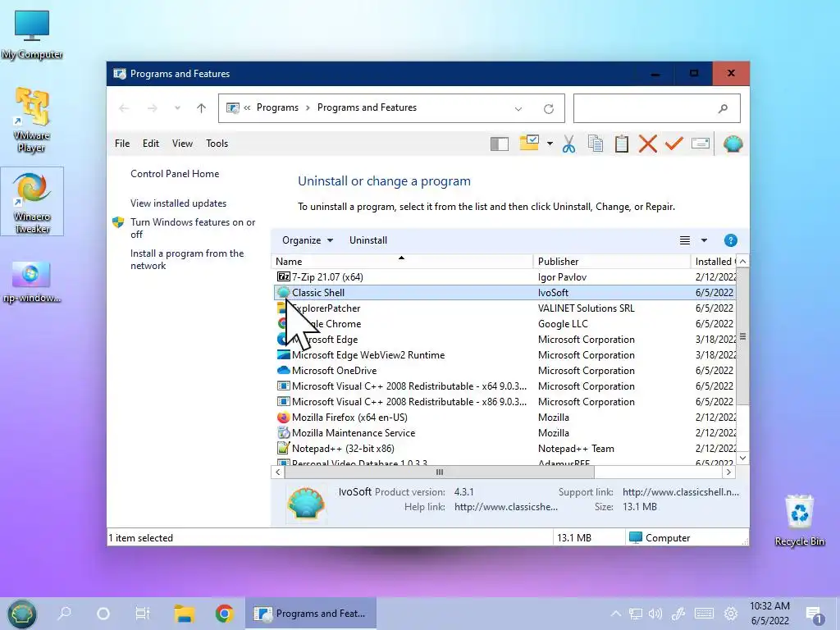Select Notepad++ (32-bit x86) entry
840x630 pixels.
504,448
